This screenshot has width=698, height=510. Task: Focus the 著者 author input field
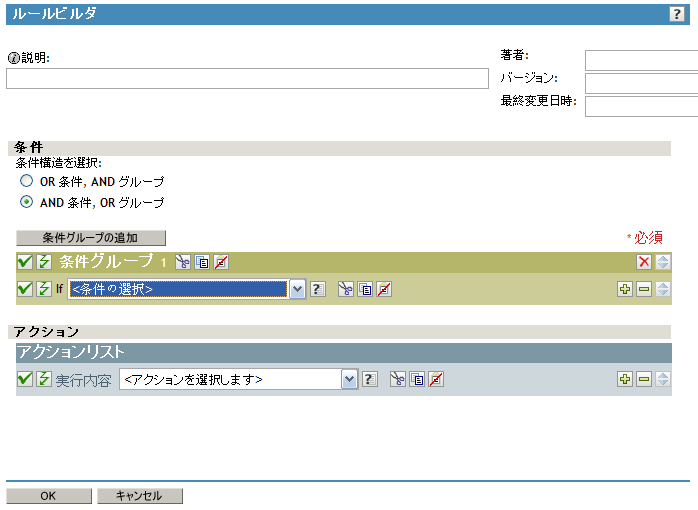tap(641, 60)
